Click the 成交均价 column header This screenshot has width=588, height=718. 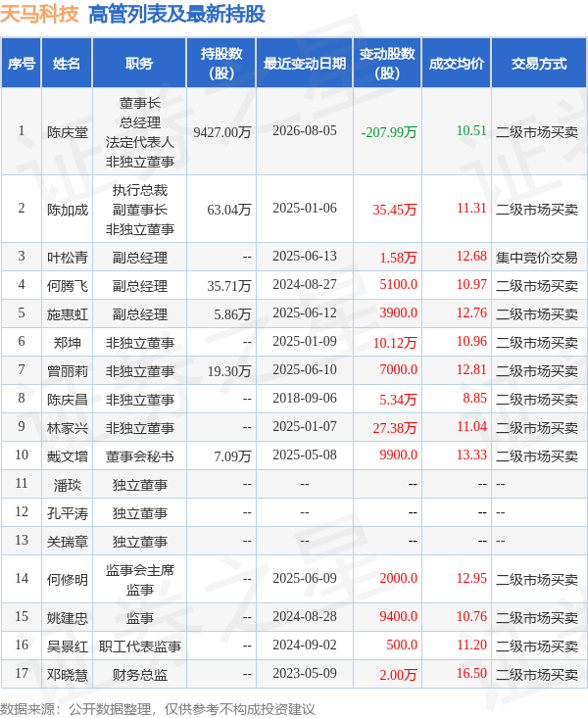tap(457, 64)
